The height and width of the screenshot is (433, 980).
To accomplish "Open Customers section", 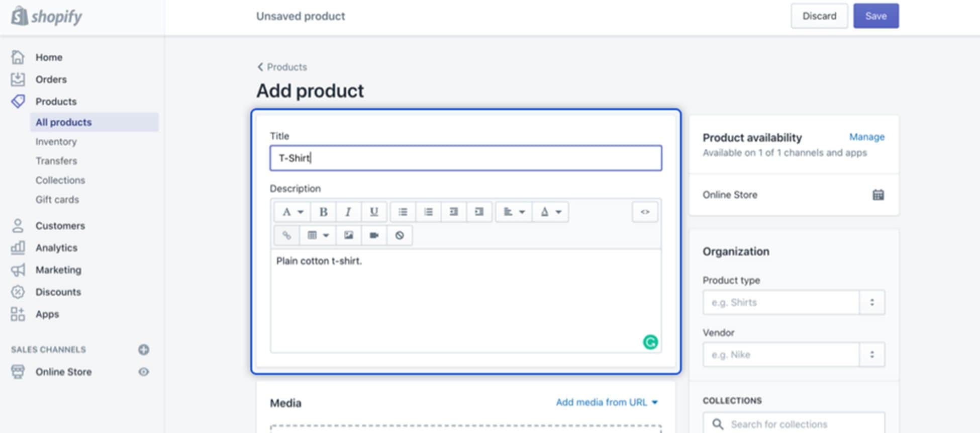I will (60, 226).
